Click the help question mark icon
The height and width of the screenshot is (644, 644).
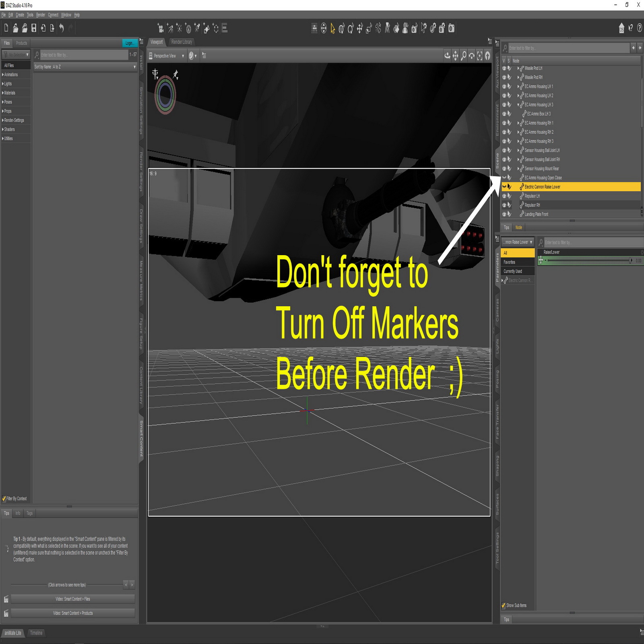pyautogui.click(x=640, y=28)
